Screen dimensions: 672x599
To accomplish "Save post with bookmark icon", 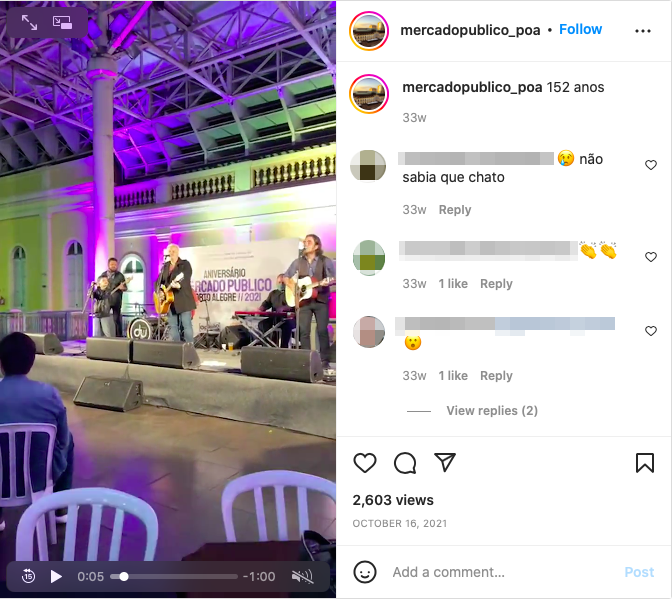I will point(645,463).
